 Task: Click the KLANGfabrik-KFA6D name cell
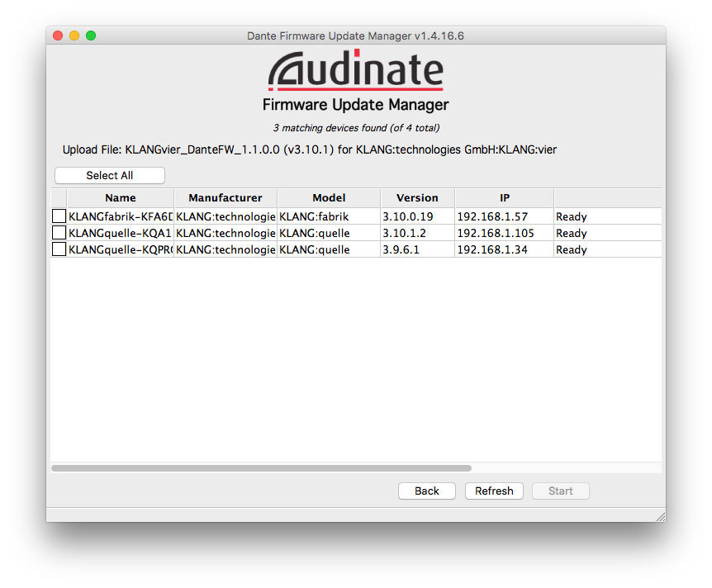121,216
